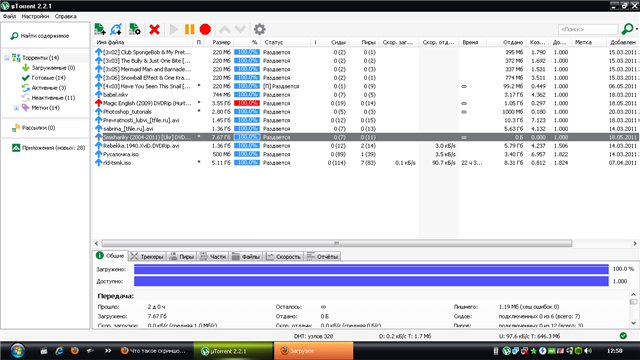The width and height of the screenshot is (640, 360).
Task: Click the red 100.0% progress bar
Action: [x=247, y=103]
